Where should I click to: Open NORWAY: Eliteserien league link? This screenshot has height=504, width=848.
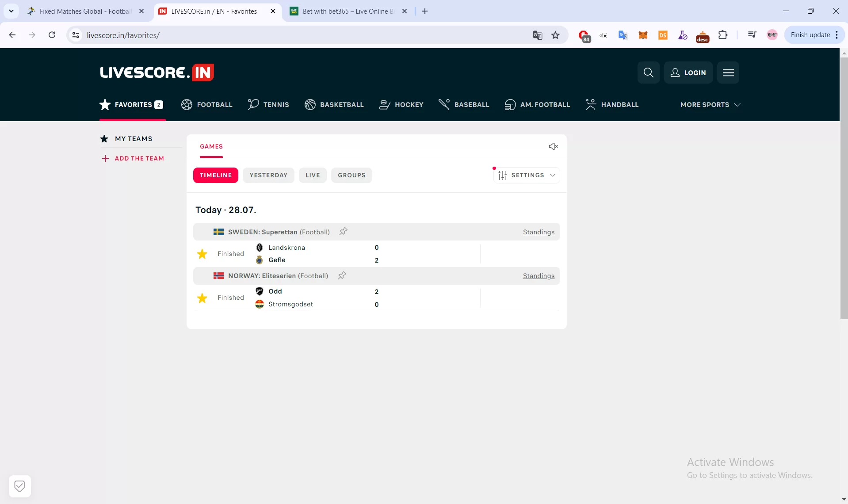pyautogui.click(x=262, y=276)
